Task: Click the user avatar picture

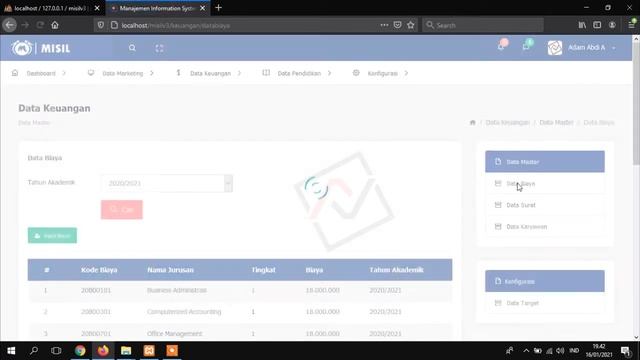Action: [x=555, y=48]
